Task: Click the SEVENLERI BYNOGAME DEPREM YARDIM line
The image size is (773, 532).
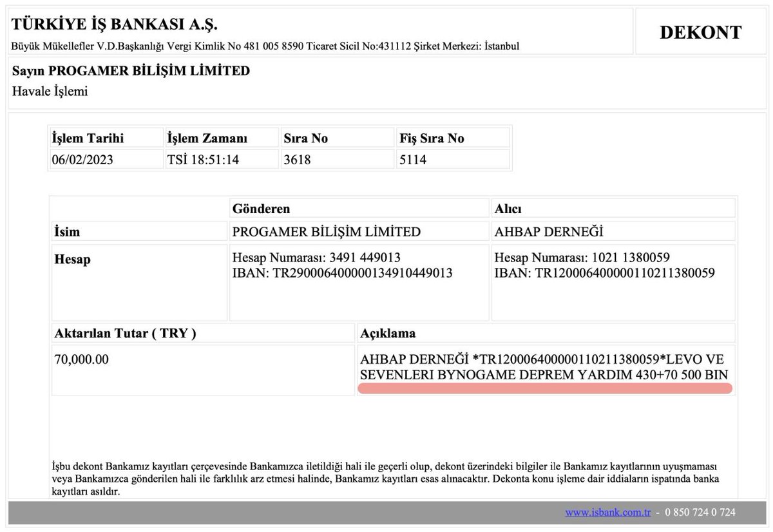Action: [x=544, y=374]
